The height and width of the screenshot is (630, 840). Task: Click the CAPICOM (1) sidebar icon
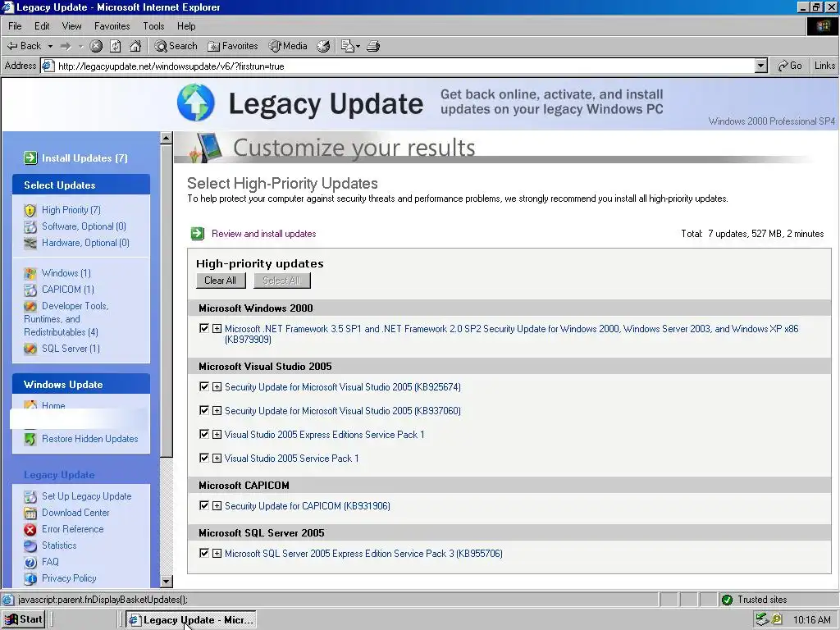point(30,290)
